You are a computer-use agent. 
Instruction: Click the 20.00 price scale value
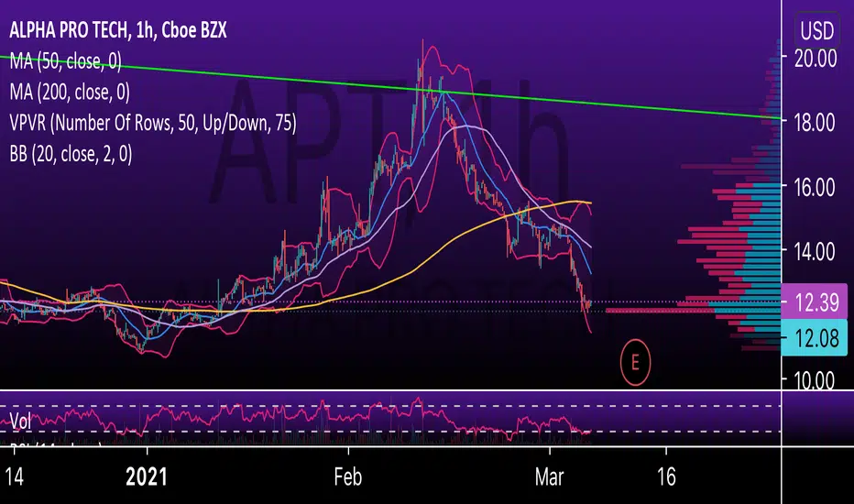pos(816,59)
